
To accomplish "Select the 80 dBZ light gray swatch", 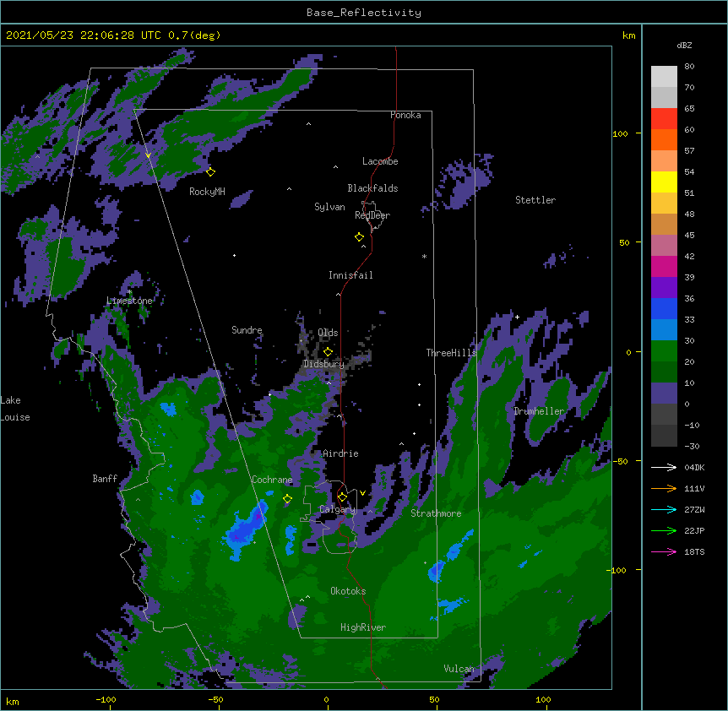I will (664, 76).
